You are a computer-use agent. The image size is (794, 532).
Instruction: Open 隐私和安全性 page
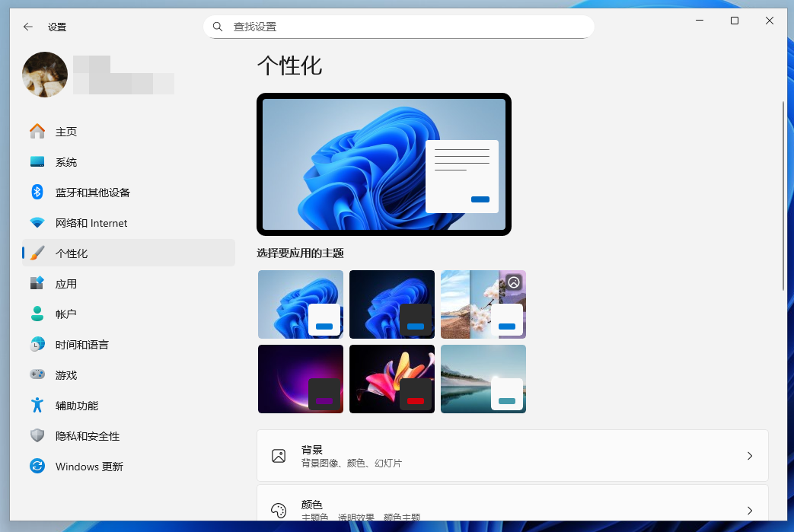pos(129,435)
